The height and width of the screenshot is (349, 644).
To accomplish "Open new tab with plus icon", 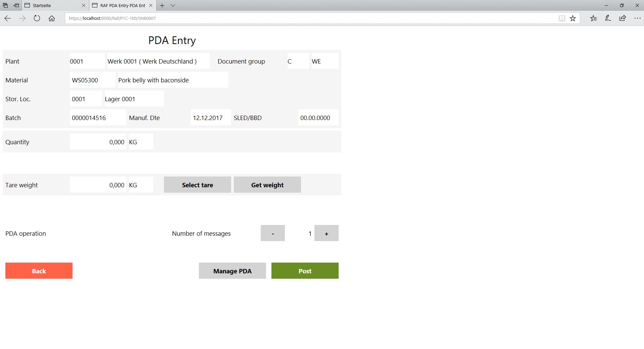I will [x=162, y=5].
